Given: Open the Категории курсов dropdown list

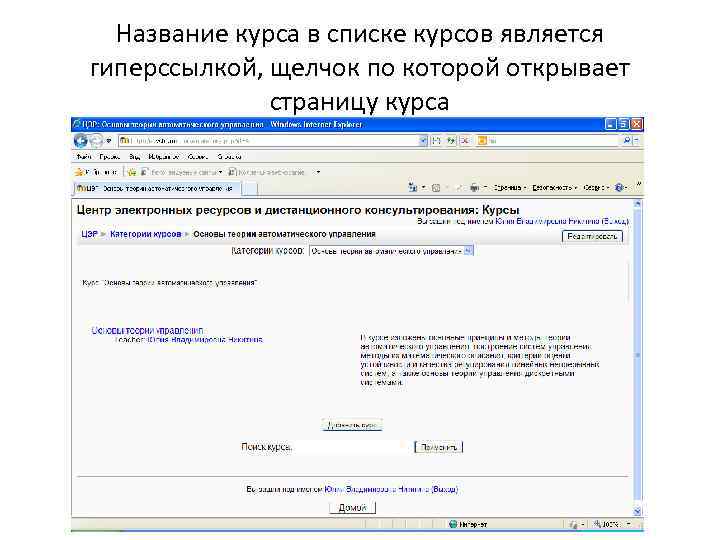Looking at the screenshot, I should [x=391, y=251].
